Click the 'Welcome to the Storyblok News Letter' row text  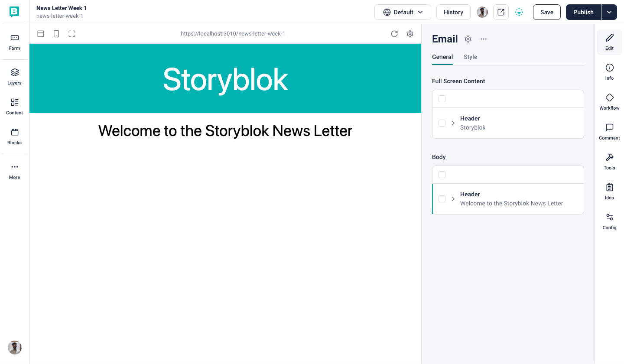pos(512,203)
